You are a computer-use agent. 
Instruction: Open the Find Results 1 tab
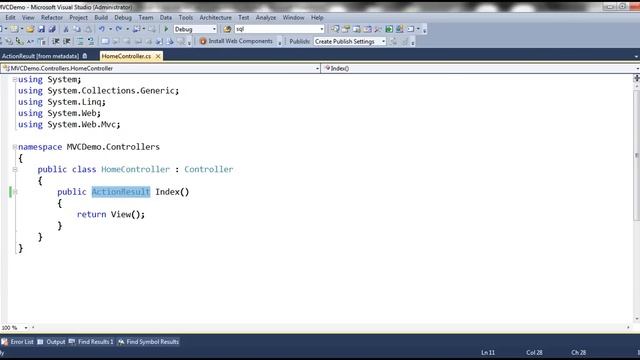point(91,342)
